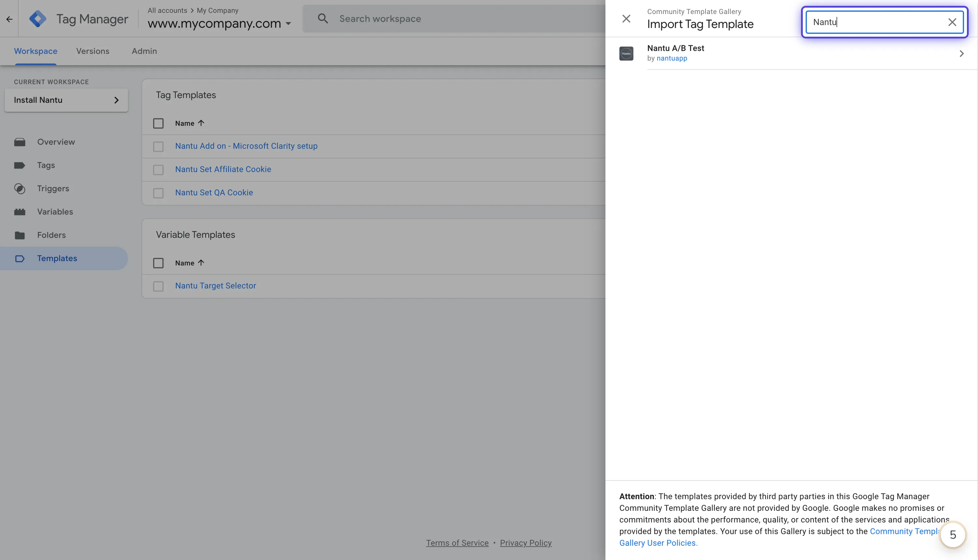Click the back arrow beside Tag Manager
The height and width of the screenshot is (560, 978).
(x=9, y=19)
